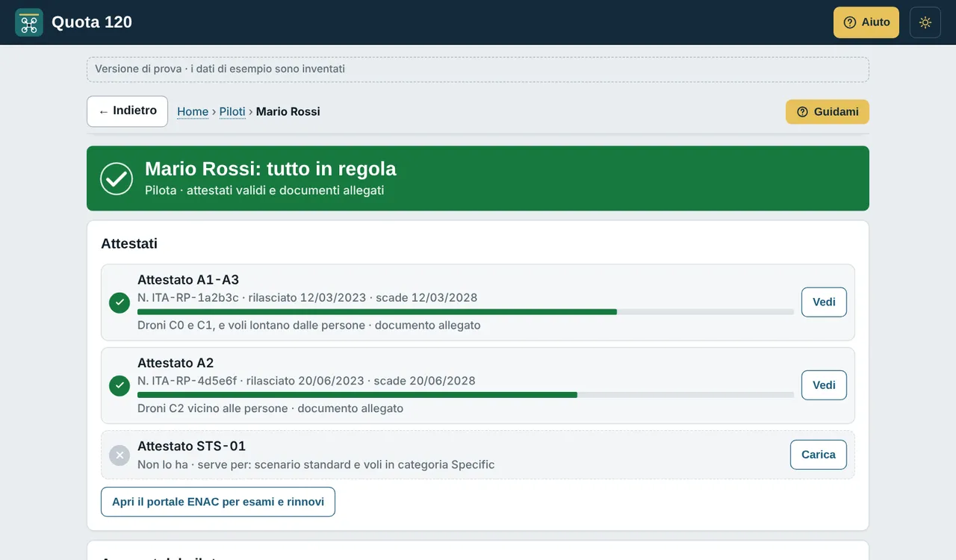This screenshot has width=956, height=560.
Task: Click the Quota 120 app title
Action: tap(92, 22)
